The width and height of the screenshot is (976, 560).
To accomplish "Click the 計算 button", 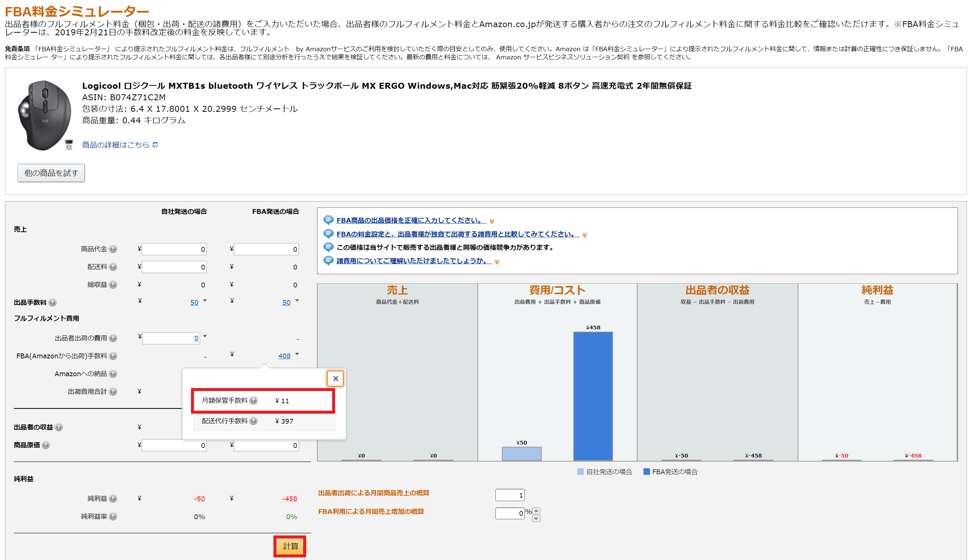I will point(290,547).
